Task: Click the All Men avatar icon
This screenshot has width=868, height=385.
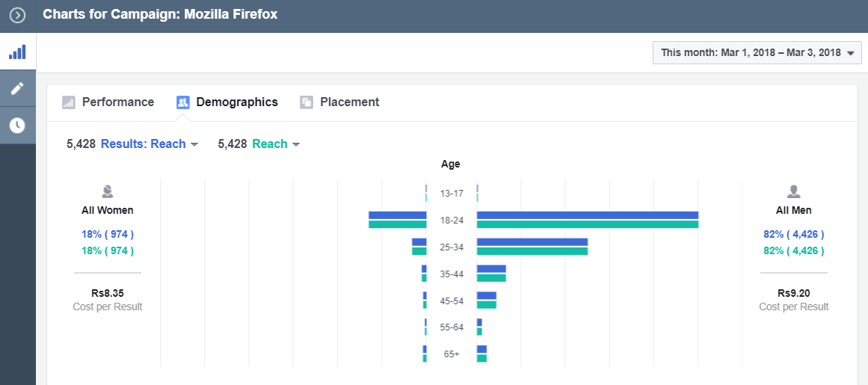Action: (x=794, y=191)
